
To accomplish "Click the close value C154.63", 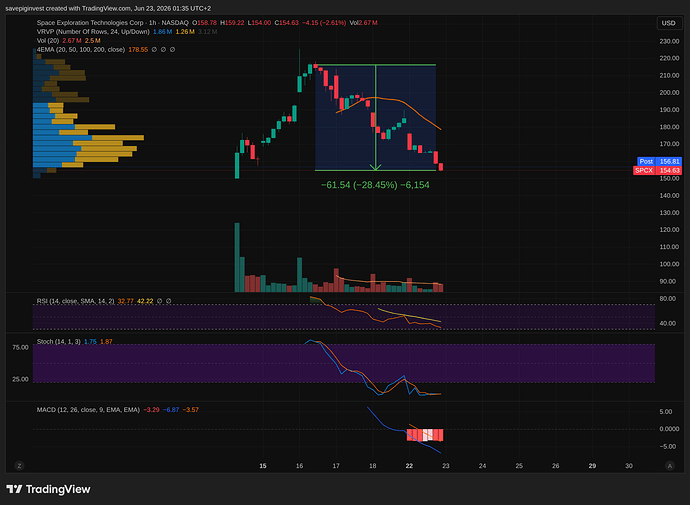I will coord(286,22).
